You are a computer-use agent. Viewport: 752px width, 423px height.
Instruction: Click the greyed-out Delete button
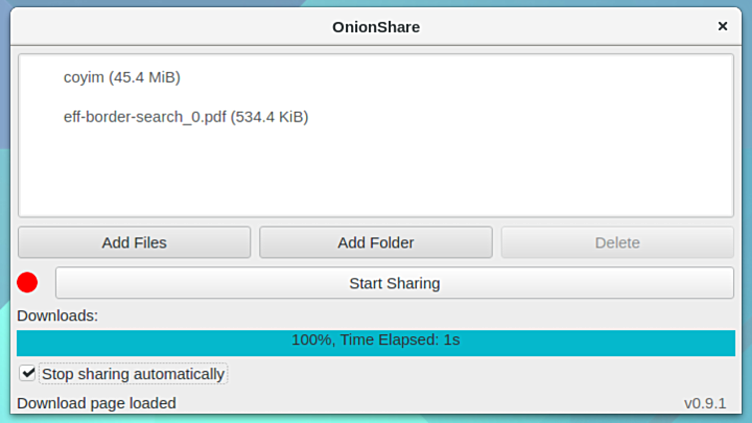(617, 242)
